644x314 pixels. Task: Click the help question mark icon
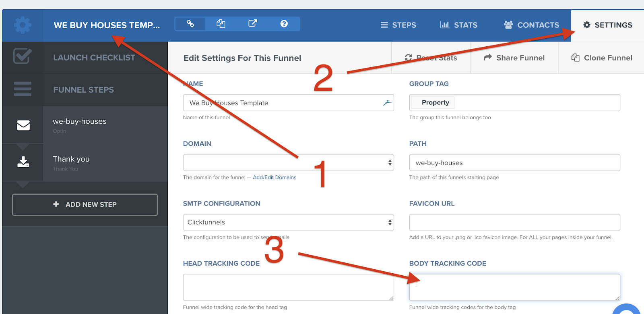[284, 24]
